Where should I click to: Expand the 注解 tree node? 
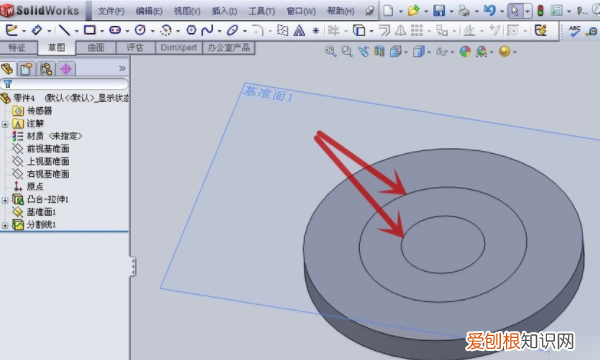(x=5, y=124)
